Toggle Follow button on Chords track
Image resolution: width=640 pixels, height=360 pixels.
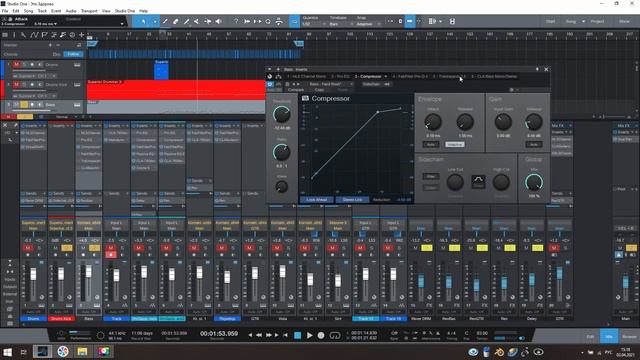coord(73,54)
